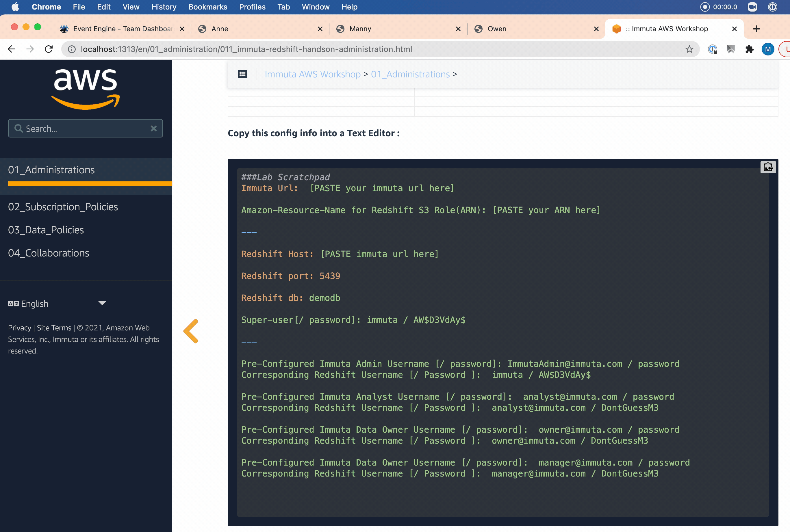Click the manager@immuta.com / DontGuessM3 line
The width and height of the screenshot is (790, 532).
[x=450, y=474]
